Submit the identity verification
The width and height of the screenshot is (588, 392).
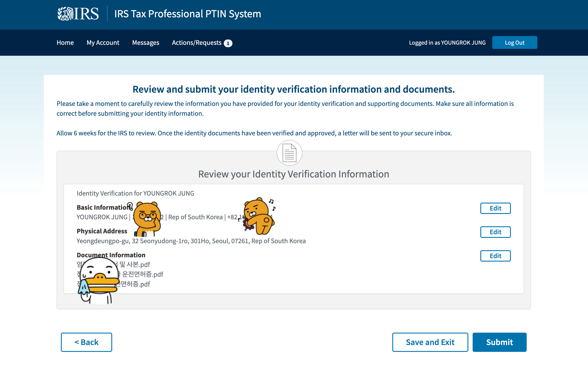click(499, 342)
